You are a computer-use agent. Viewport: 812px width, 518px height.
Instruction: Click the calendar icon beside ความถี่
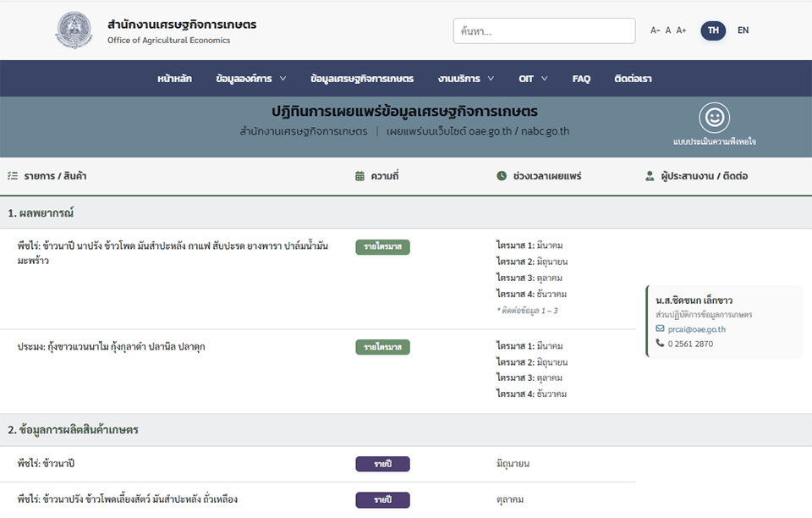[x=359, y=176]
